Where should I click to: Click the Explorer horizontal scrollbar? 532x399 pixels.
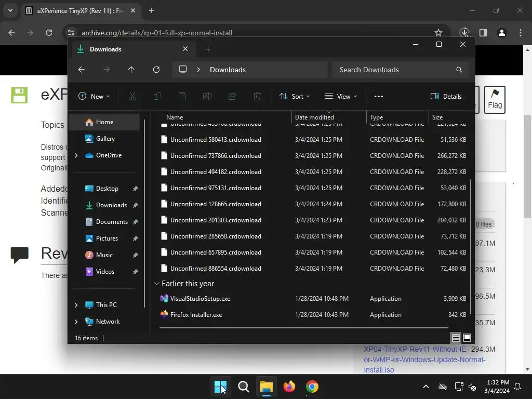(303, 328)
